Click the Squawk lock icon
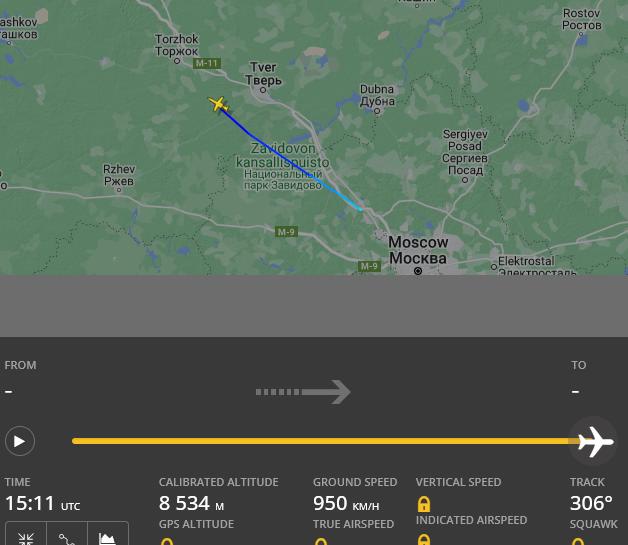 (578, 541)
